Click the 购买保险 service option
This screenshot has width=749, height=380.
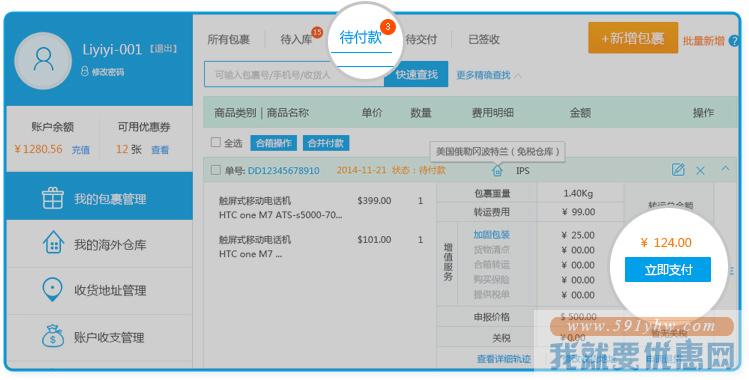(492, 279)
